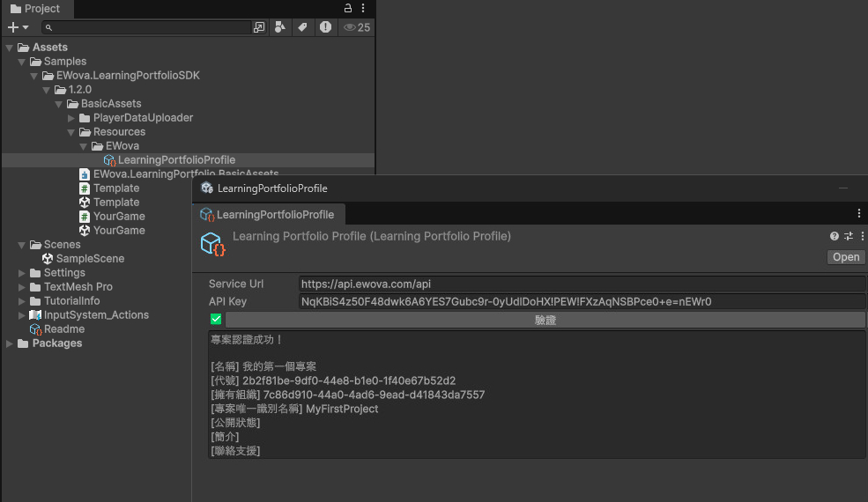Select the Packages root folder
868x502 pixels.
(x=57, y=343)
